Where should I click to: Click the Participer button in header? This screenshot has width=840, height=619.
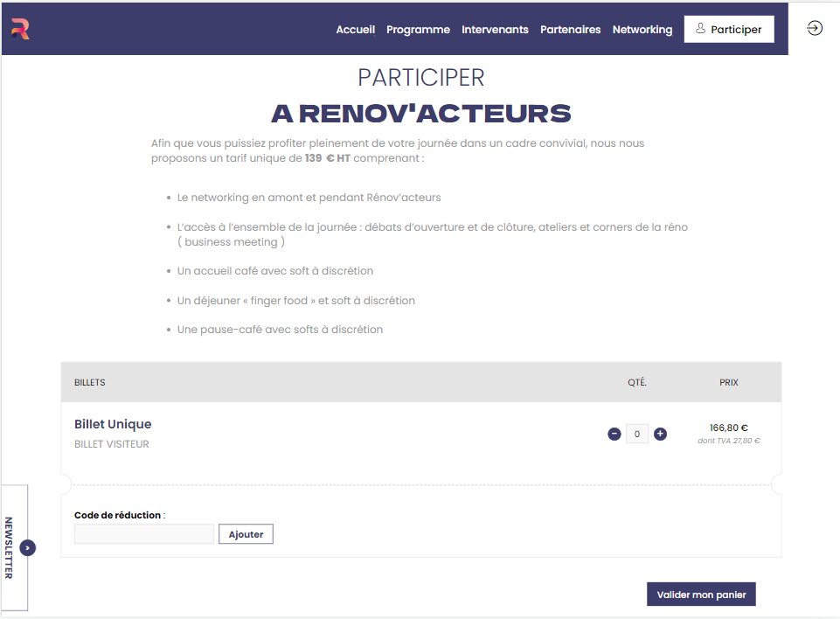coord(729,29)
